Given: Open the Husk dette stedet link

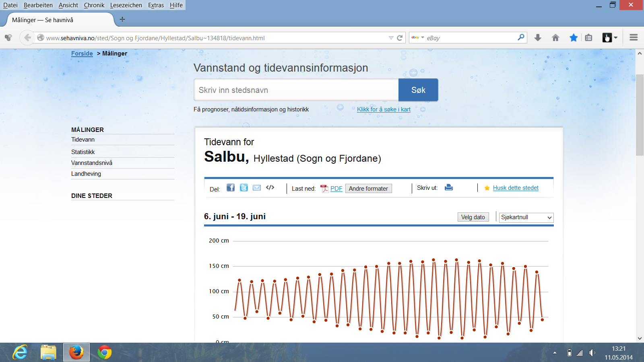Looking at the screenshot, I should [x=516, y=188].
